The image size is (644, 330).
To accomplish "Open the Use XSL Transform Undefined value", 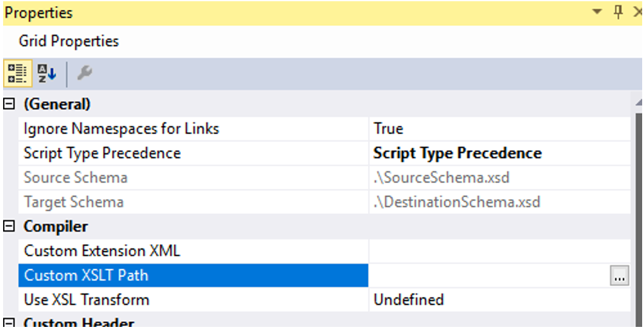I will [x=409, y=300].
